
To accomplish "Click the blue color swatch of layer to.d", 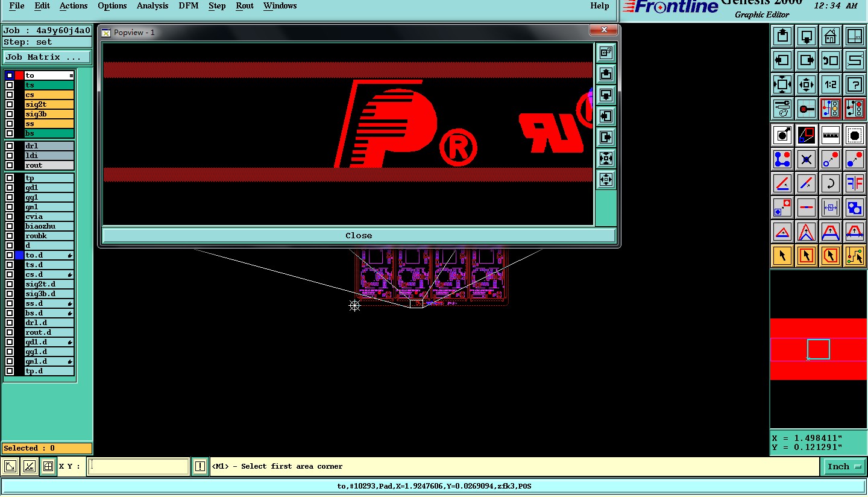I will (x=19, y=255).
